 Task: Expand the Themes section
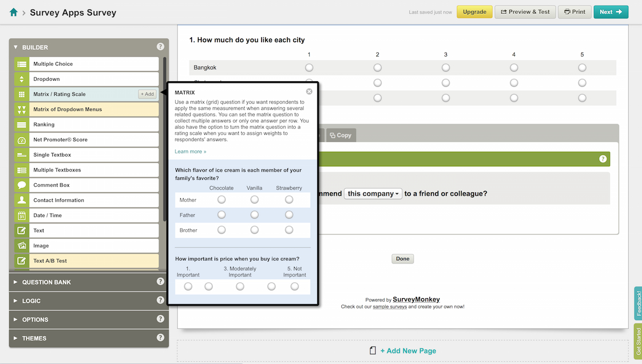point(34,338)
